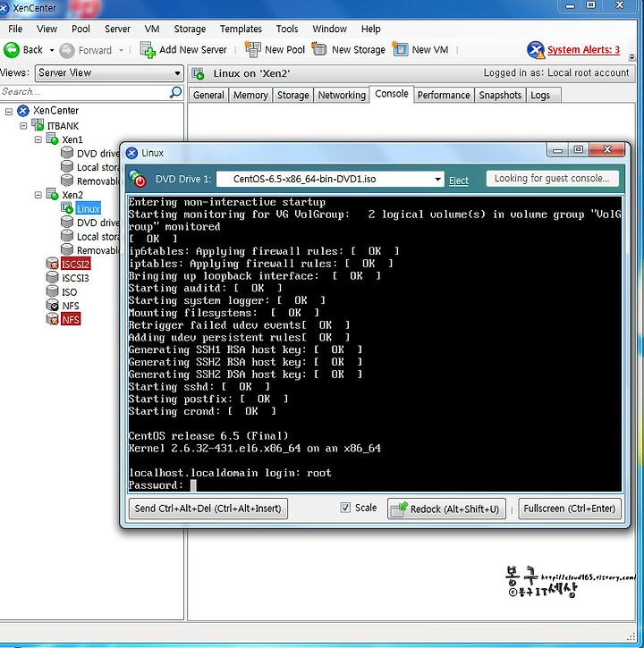Viewport: 644px width, 648px height.
Task: Click the Eject link
Action: point(459,181)
